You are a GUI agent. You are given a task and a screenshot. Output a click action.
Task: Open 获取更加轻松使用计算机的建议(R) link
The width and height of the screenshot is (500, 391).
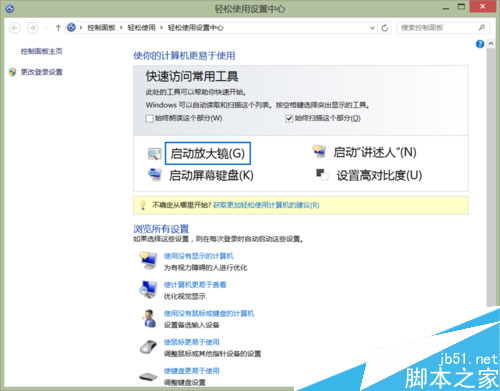coord(266,205)
